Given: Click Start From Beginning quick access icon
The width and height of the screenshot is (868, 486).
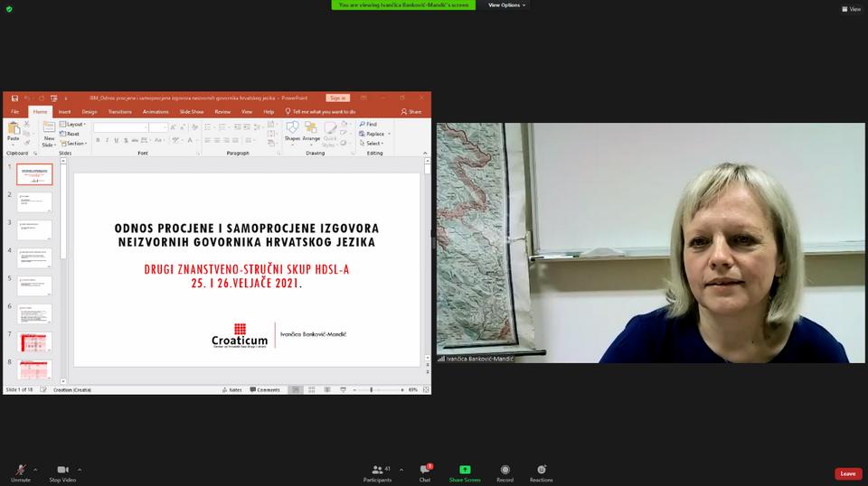Looking at the screenshot, I should (x=53, y=98).
